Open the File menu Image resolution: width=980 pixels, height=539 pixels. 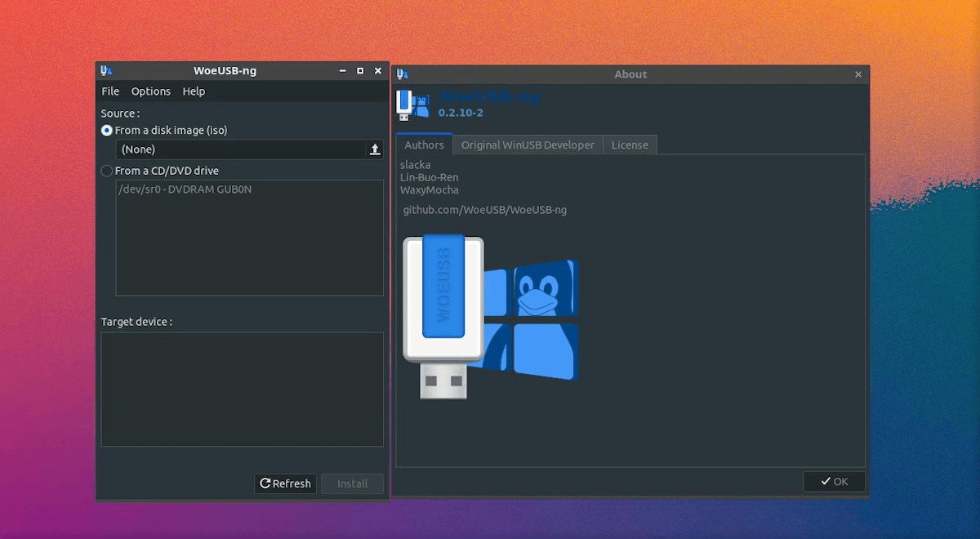(110, 91)
